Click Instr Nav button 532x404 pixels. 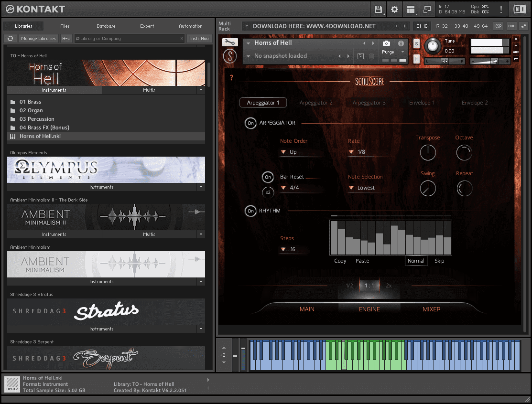pyautogui.click(x=199, y=39)
